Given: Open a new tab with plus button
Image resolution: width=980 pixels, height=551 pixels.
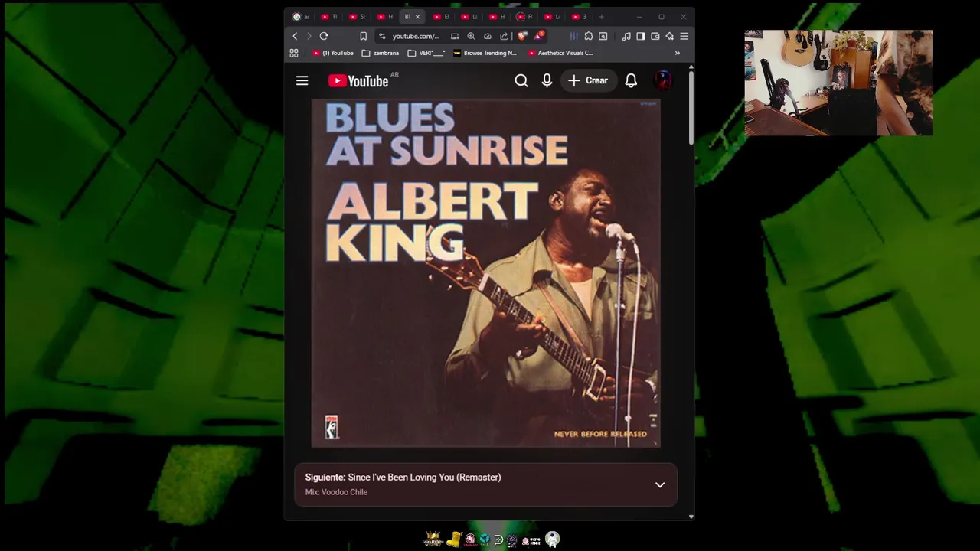Looking at the screenshot, I should pyautogui.click(x=601, y=17).
